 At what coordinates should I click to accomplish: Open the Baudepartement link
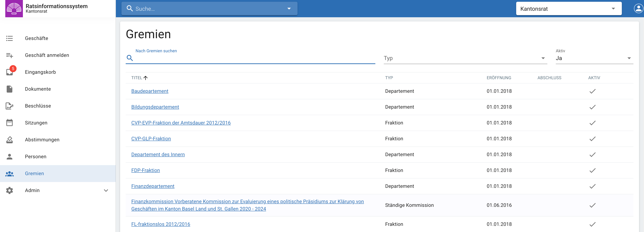point(149,91)
